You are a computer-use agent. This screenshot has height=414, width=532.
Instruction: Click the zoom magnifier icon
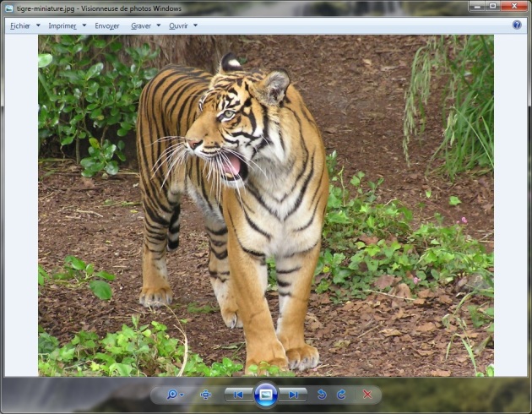pyautogui.click(x=172, y=395)
